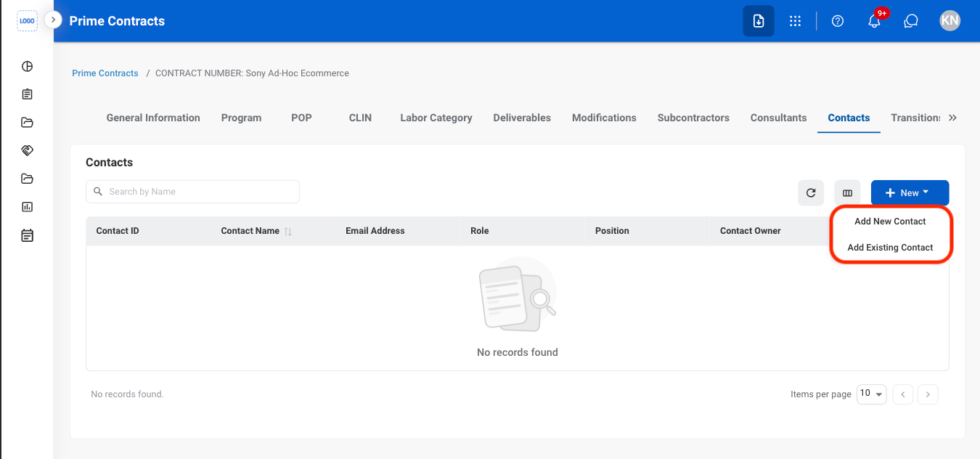The width and height of the screenshot is (980, 459).
Task: Open the CLIN tab
Action: pyautogui.click(x=360, y=118)
